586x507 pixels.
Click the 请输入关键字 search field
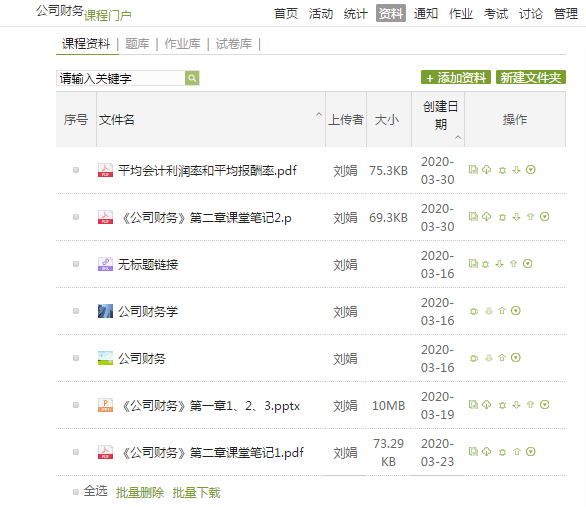(121, 78)
